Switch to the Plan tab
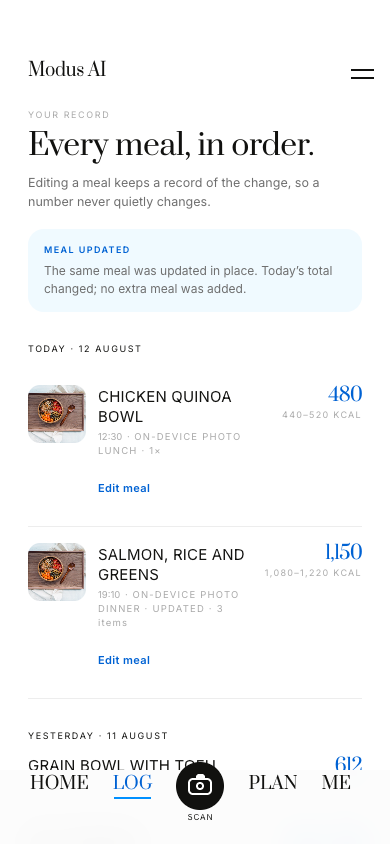This screenshot has height=844, width=390. point(273,782)
